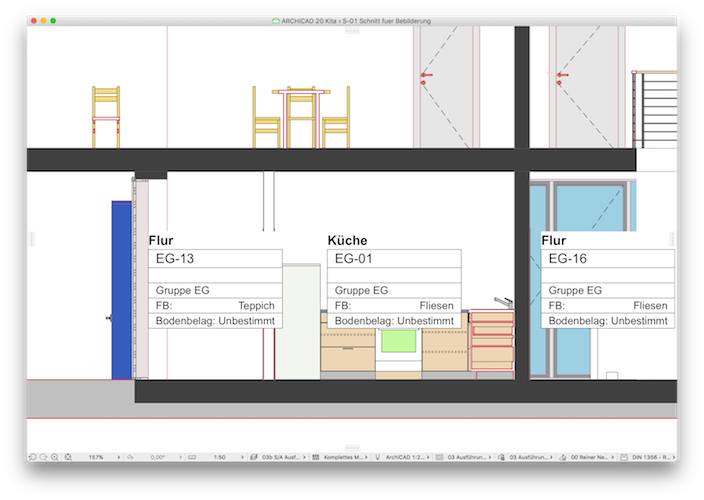Select the 'Flur' heading above EG-13
The height and width of the screenshot is (500, 704).
[161, 240]
